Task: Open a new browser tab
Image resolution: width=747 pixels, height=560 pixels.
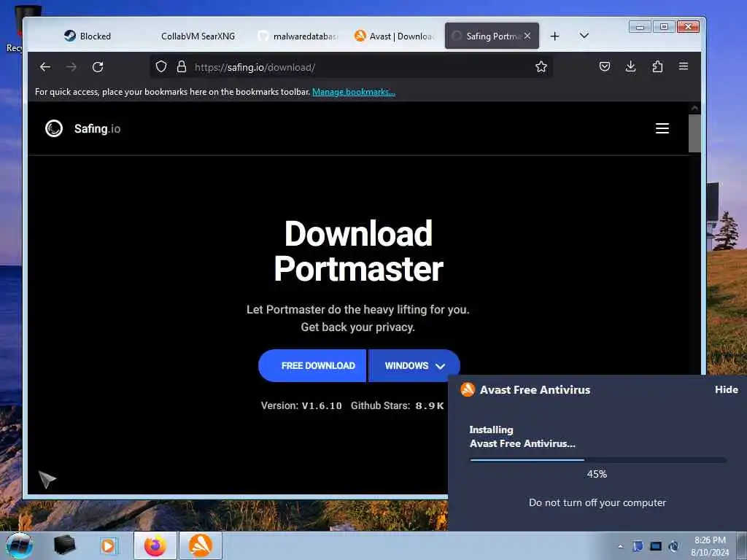Action: (x=554, y=36)
